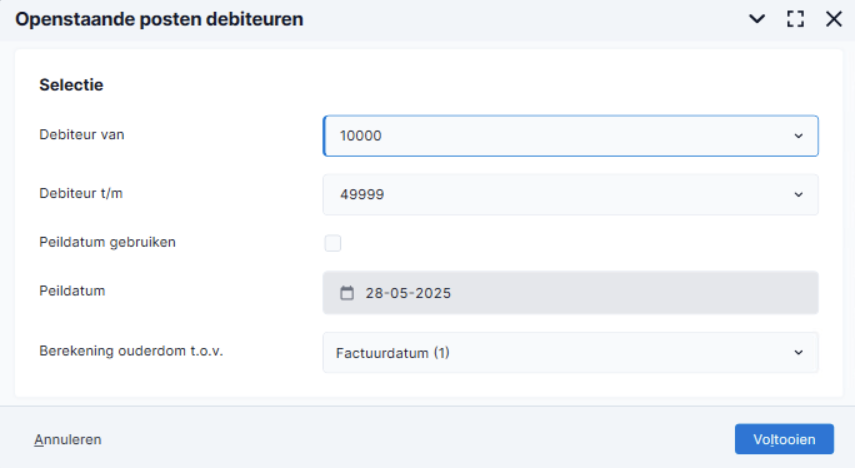Finish with the Voltooien button
The height and width of the screenshot is (468, 855).
coord(784,439)
